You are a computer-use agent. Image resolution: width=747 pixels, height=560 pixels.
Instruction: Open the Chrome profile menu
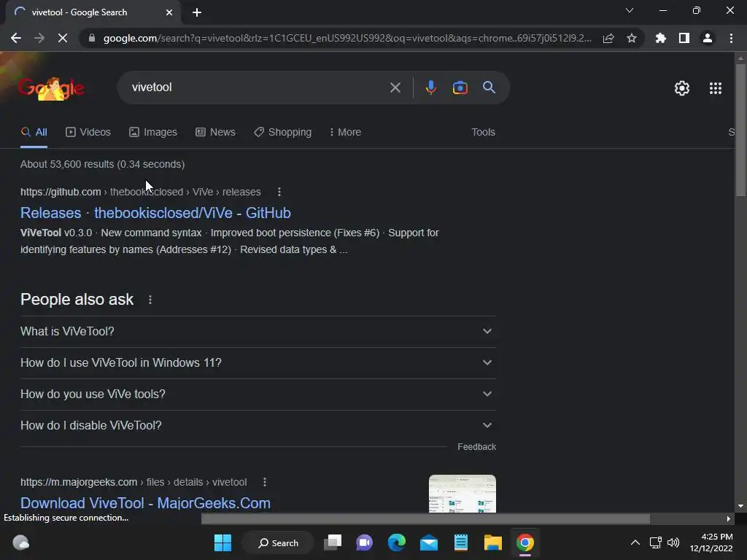[x=708, y=38]
